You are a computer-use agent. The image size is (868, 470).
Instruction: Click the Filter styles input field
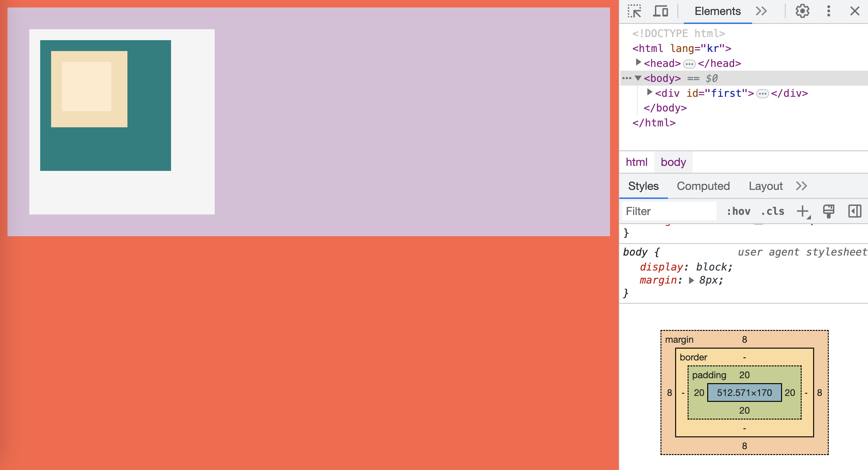click(669, 211)
